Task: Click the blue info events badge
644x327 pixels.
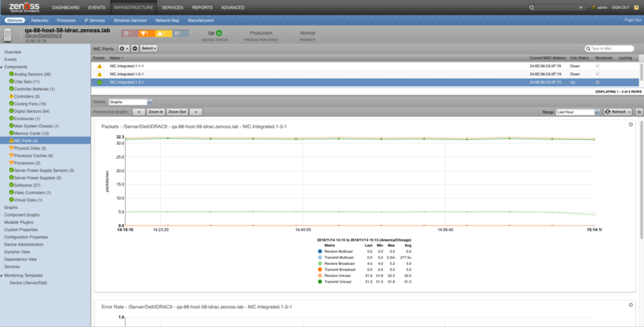Action: 180,33
